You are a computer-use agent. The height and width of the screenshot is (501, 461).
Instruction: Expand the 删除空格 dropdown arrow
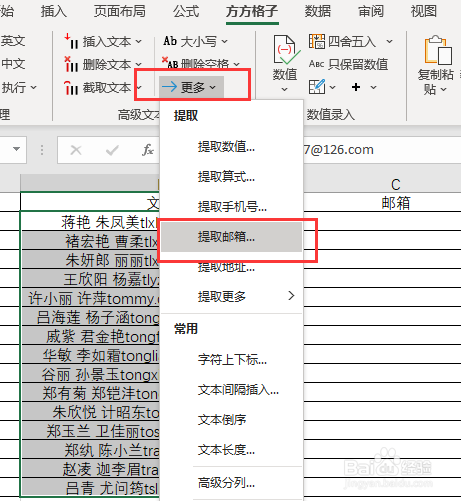(237, 64)
